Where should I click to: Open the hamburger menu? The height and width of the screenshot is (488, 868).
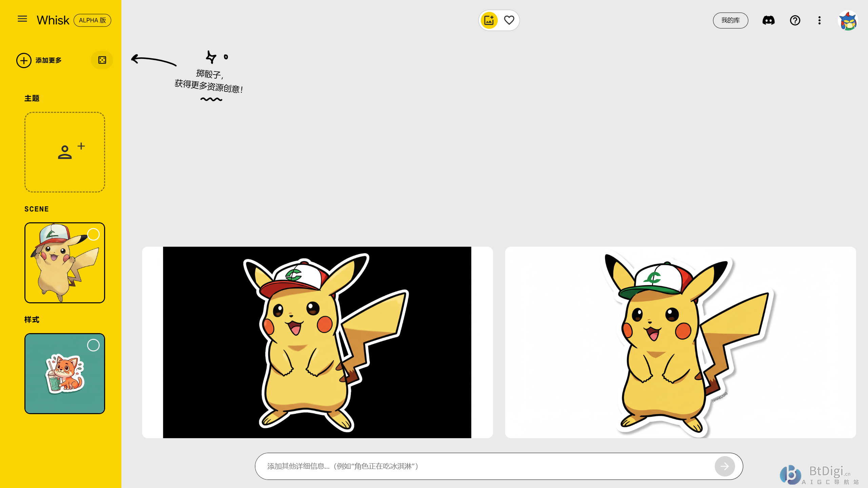pyautogui.click(x=22, y=19)
